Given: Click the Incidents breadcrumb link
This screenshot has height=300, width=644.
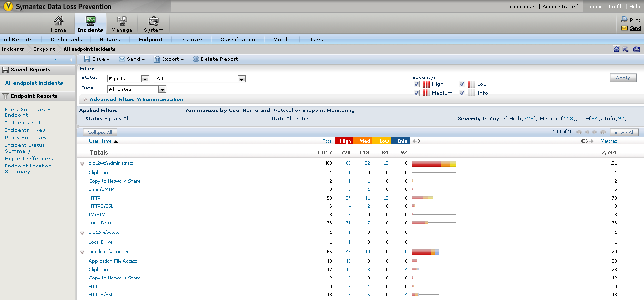Looking at the screenshot, I should [13, 49].
